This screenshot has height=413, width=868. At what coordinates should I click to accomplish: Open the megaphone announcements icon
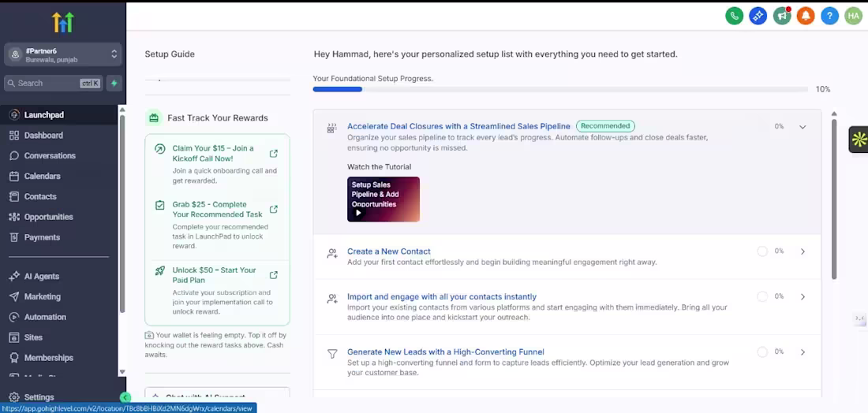point(782,16)
